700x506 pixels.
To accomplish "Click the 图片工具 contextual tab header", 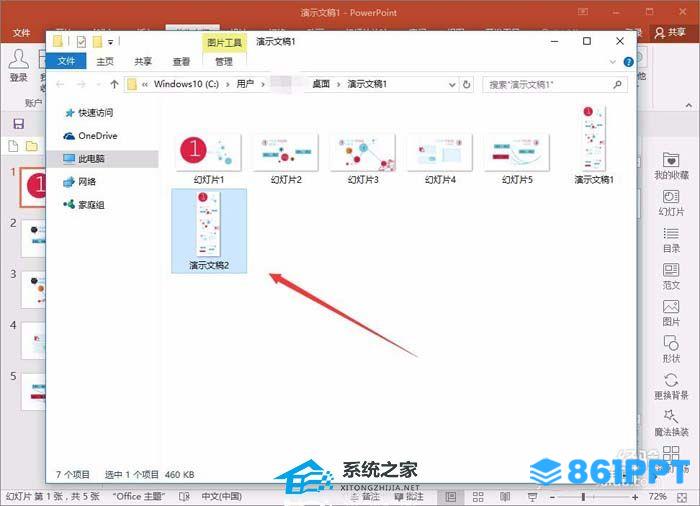I will (x=224, y=42).
